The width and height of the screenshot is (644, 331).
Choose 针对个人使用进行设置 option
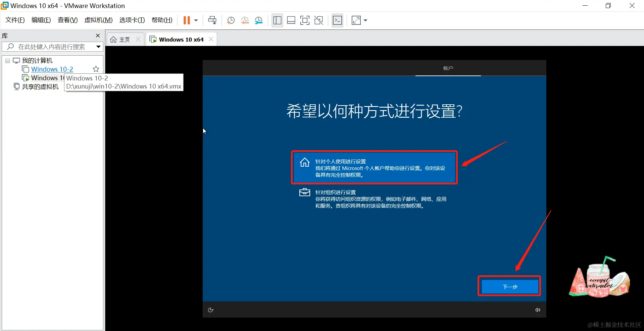(374, 168)
